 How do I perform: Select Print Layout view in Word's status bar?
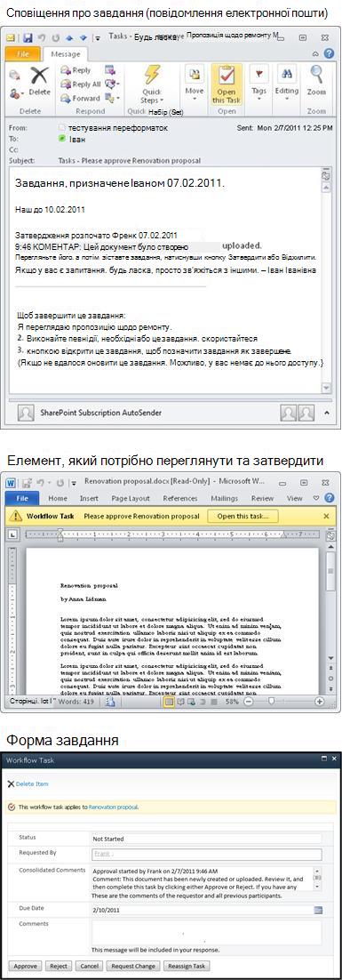tap(169, 702)
